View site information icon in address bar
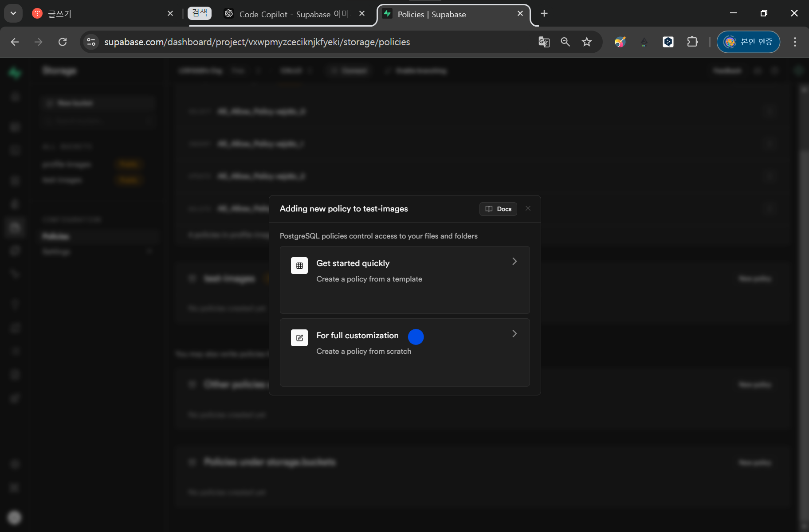809x532 pixels. [91, 42]
